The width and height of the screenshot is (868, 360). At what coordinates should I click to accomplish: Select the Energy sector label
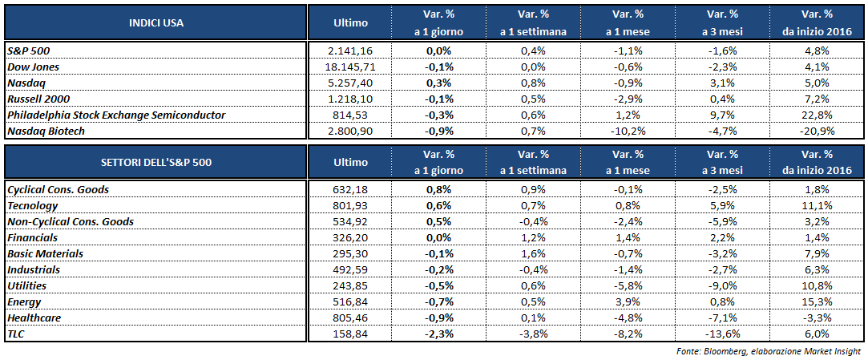pyautogui.click(x=24, y=302)
